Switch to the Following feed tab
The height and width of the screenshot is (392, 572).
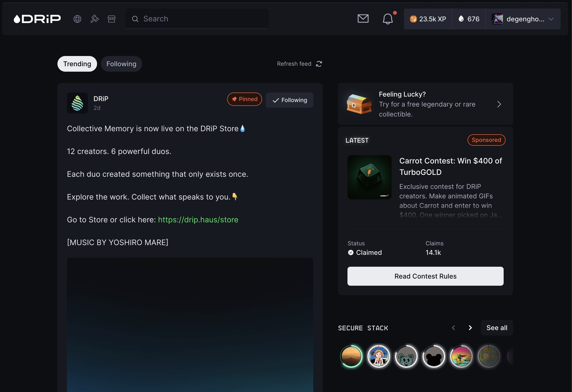[121, 64]
